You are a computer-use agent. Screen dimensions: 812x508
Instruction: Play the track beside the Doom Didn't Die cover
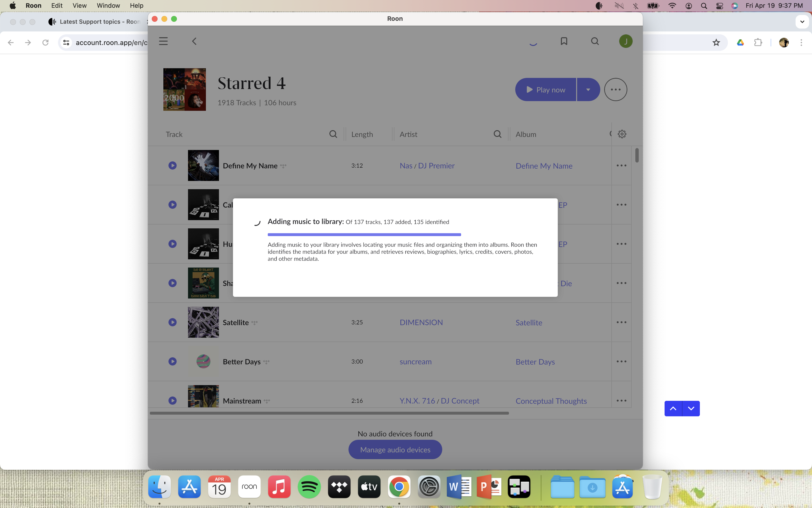pyautogui.click(x=173, y=283)
